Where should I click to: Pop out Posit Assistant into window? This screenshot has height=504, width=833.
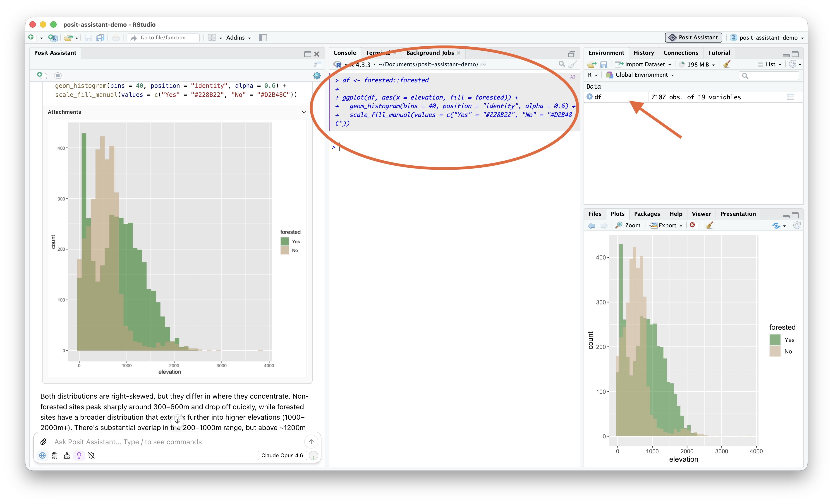317,64
